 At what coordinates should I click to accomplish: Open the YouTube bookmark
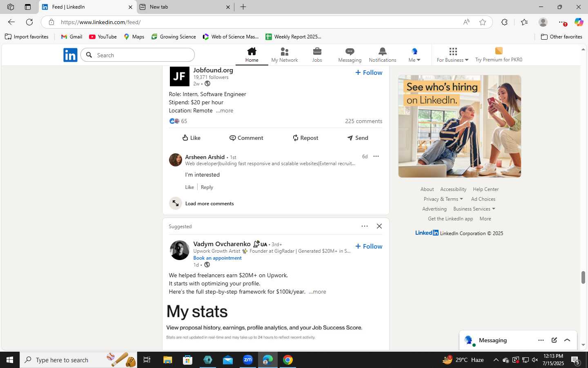coord(103,37)
